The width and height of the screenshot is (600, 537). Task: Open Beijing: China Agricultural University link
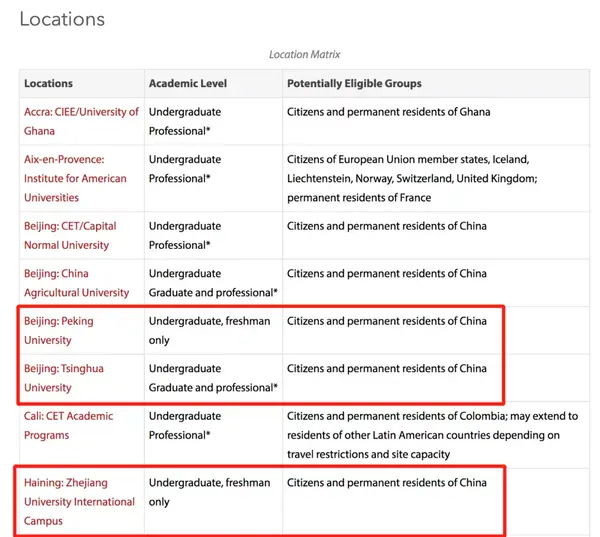tap(76, 283)
